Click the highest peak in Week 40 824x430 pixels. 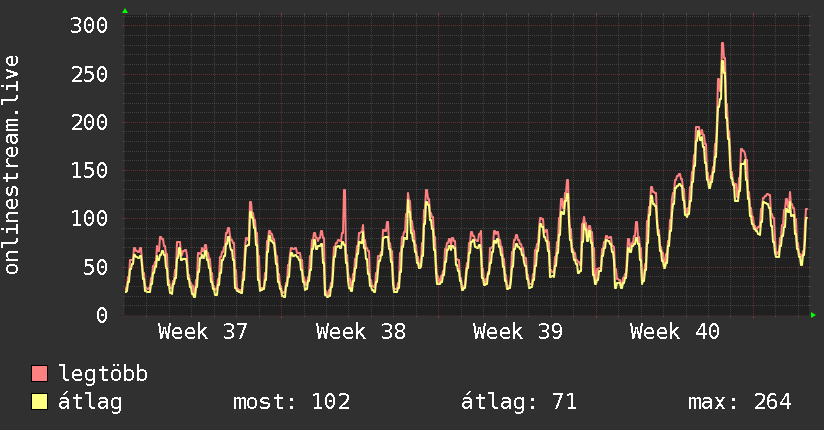click(x=723, y=46)
